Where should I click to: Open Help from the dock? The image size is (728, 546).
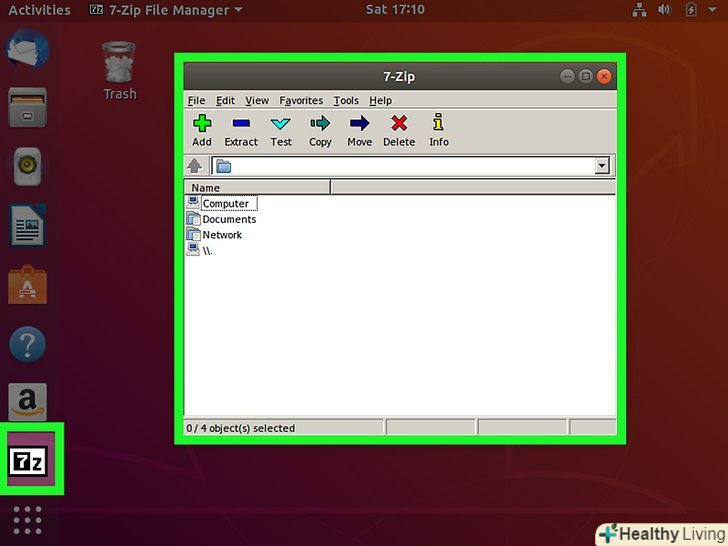[27, 344]
